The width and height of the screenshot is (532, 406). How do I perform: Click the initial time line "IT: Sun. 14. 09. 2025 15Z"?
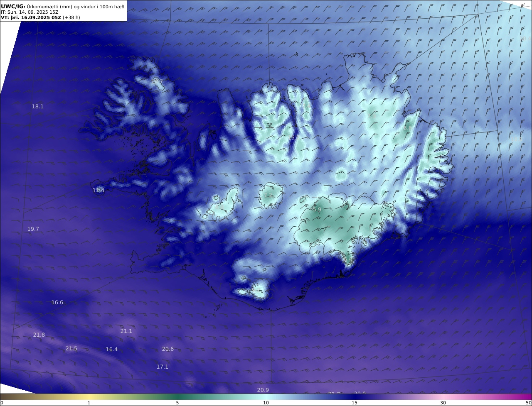pos(30,12)
